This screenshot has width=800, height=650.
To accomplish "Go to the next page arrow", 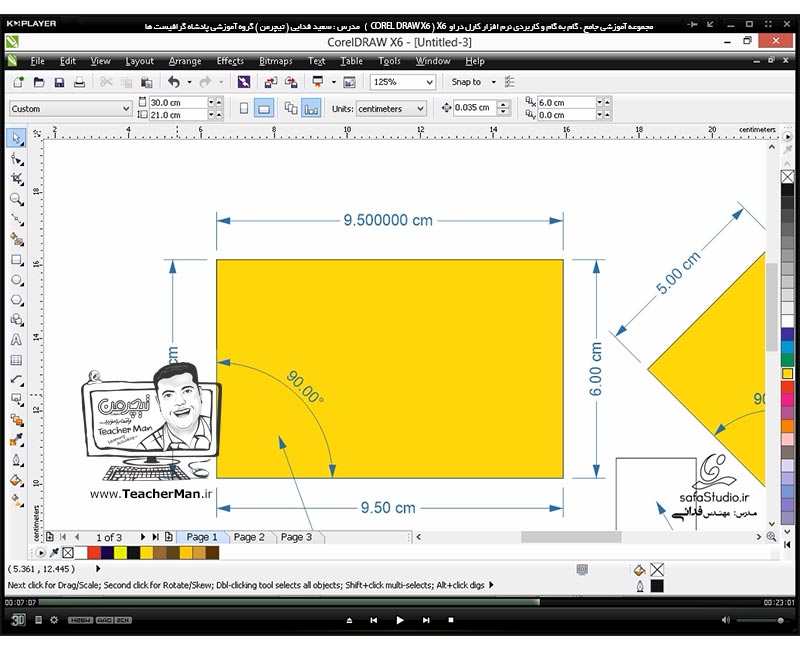I will click(142, 537).
